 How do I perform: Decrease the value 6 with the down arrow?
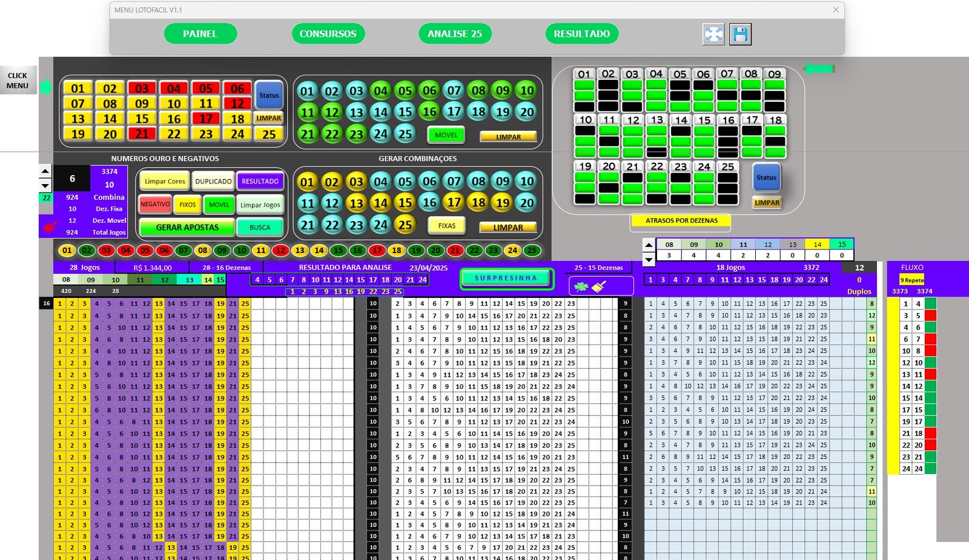(x=45, y=185)
